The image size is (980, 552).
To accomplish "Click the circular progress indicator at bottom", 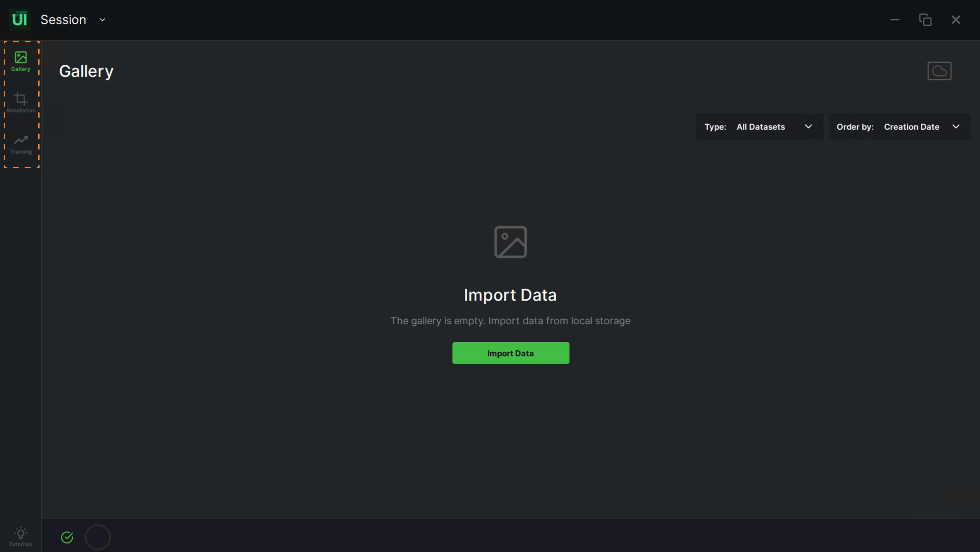I will click(98, 537).
